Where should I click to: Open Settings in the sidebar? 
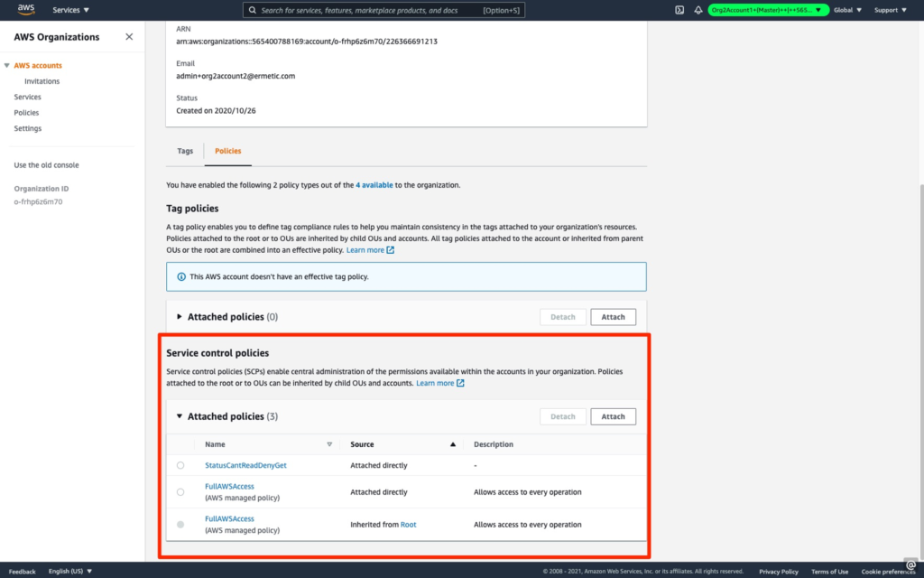click(28, 128)
